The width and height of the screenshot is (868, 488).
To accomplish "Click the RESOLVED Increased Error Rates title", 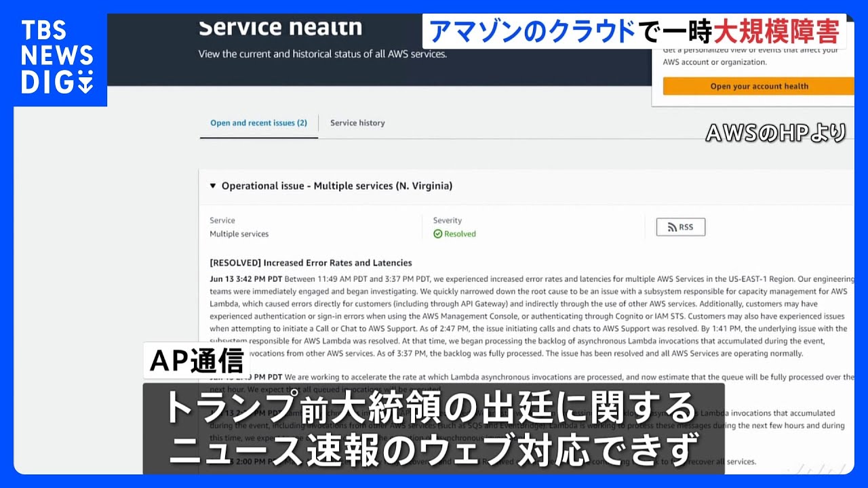I will click(311, 263).
